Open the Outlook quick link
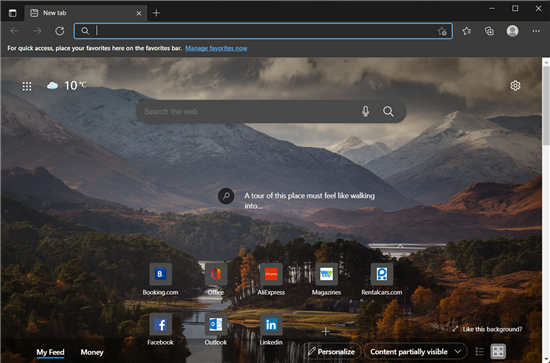Screen dimensions: 550x363 (x=215, y=329)
